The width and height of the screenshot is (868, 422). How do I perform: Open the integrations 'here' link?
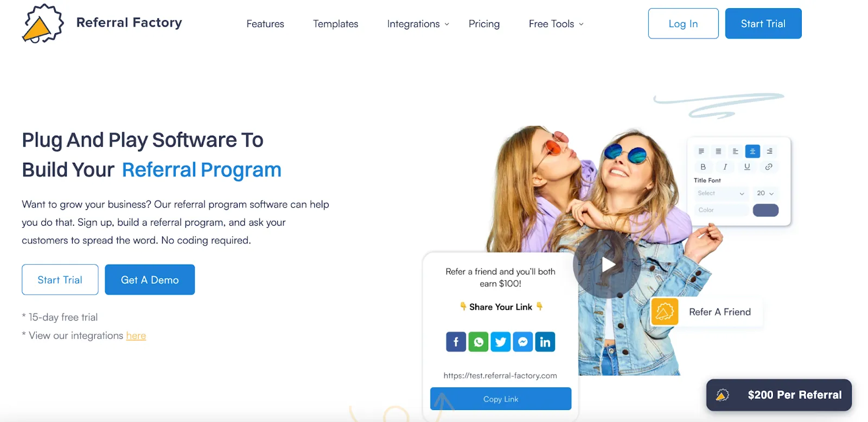click(136, 336)
